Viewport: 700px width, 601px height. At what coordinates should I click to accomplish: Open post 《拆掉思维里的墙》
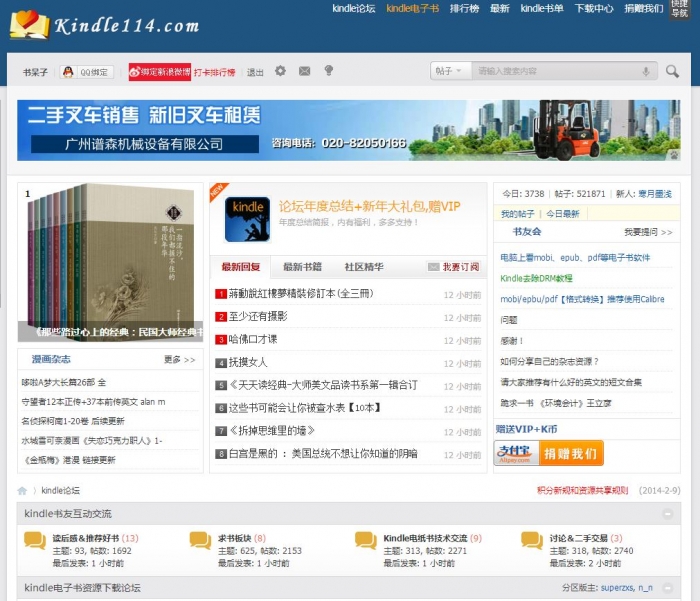pos(272,431)
